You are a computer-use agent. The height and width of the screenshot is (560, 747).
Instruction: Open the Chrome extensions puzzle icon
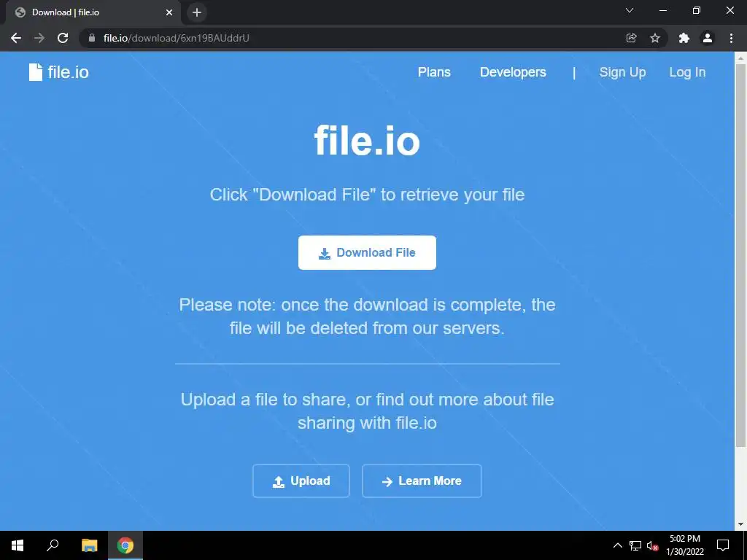pos(684,38)
